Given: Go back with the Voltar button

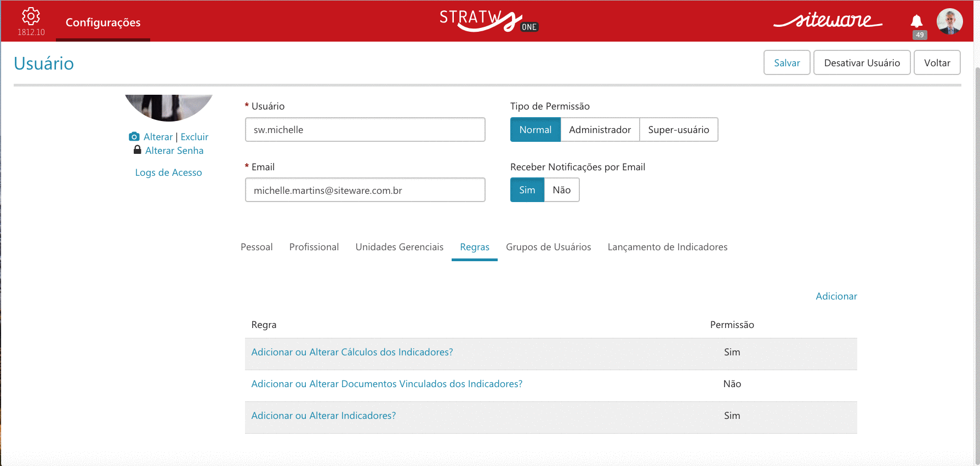Looking at the screenshot, I should [937, 62].
